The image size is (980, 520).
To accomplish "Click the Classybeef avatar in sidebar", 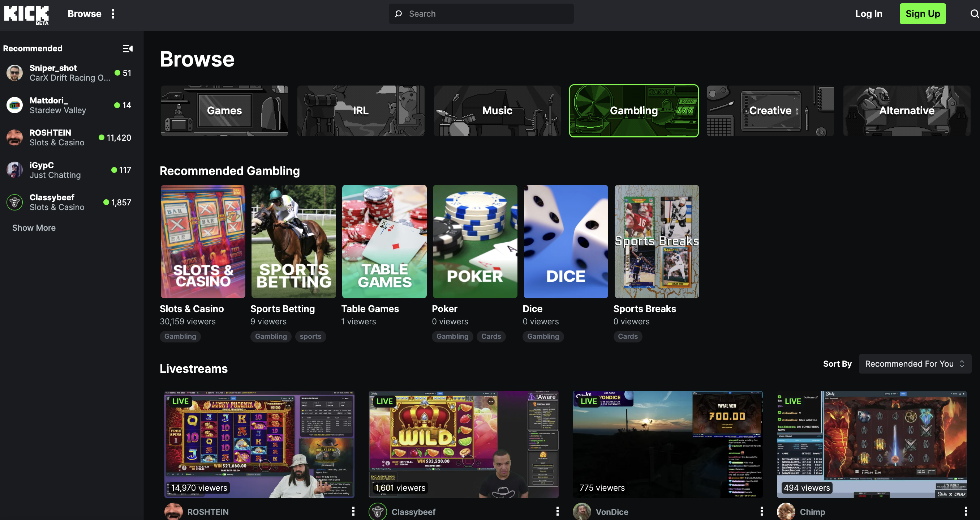I will 15,202.
